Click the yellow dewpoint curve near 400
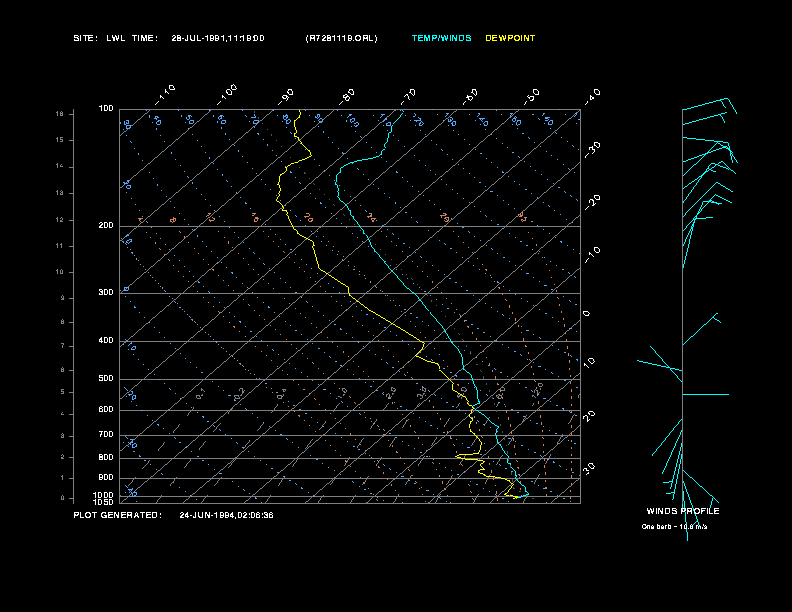The height and width of the screenshot is (612, 792). (x=424, y=342)
